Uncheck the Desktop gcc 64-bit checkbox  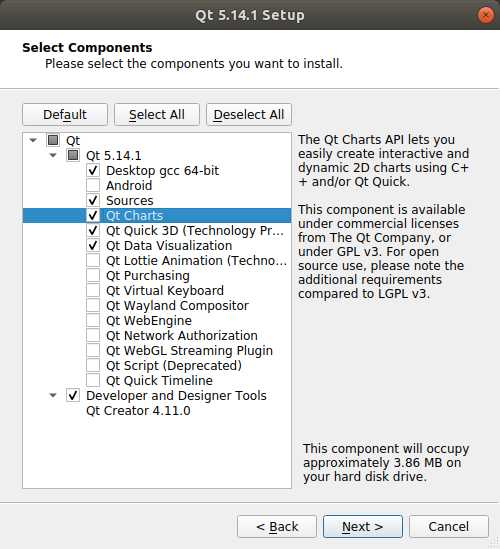point(93,171)
